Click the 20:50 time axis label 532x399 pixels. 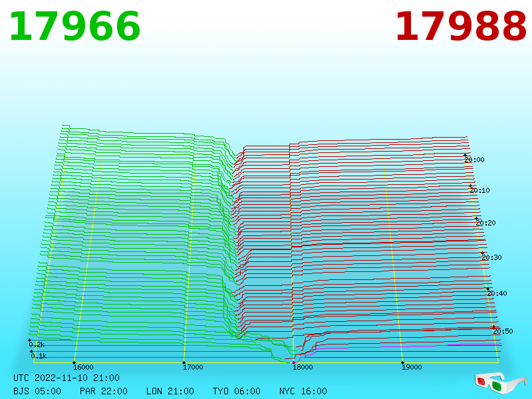tap(503, 331)
